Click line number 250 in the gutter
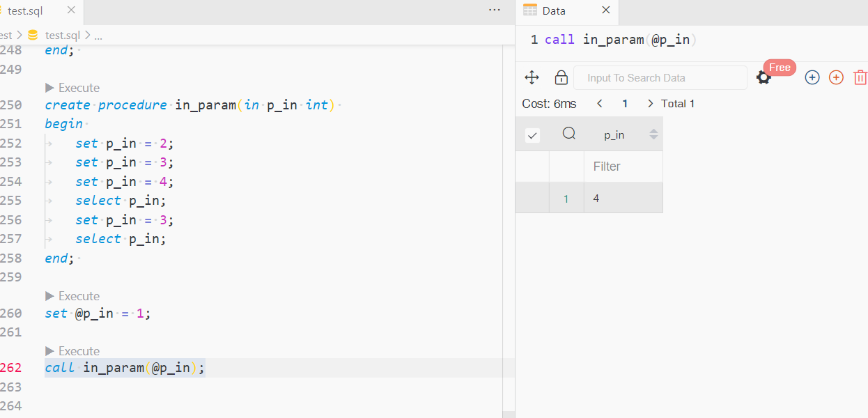Screen dimensions: 868x418 [x=11, y=105]
